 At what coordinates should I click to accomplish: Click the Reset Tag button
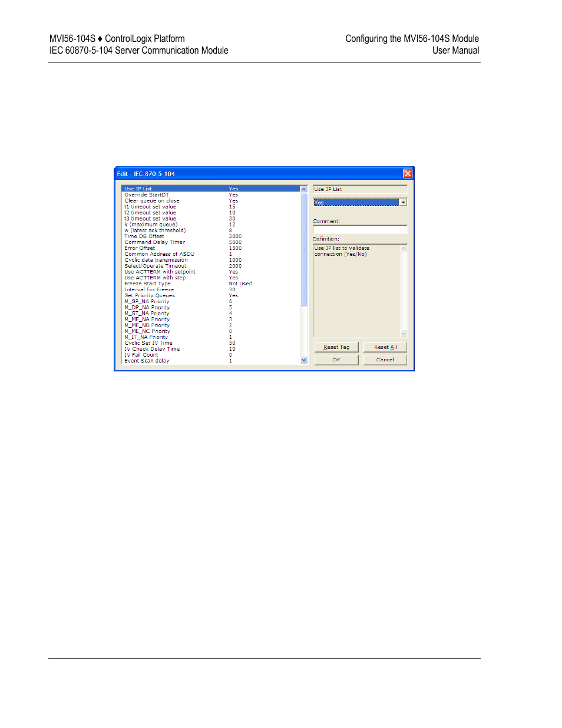tap(336, 347)
